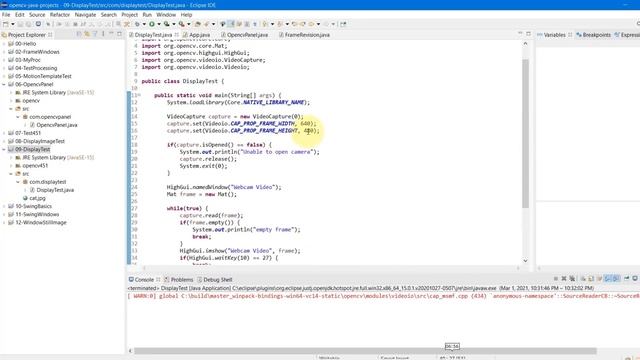Open the File menu
Screen dimensions: 640x360
pos(6,15)
